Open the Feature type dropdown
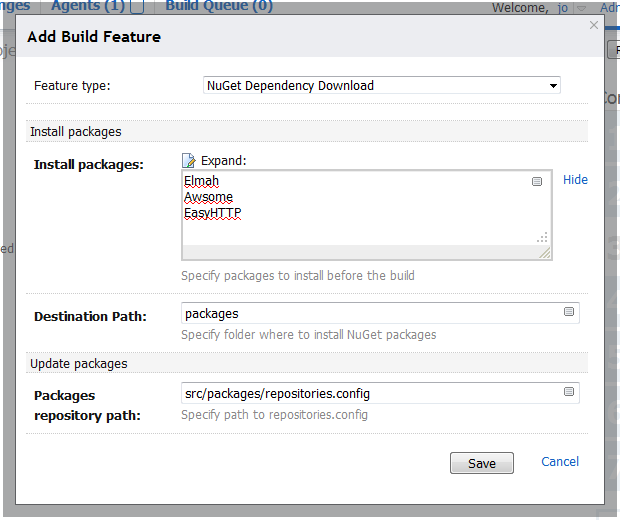Screen dimensions: 620x520 coord(382,86)
